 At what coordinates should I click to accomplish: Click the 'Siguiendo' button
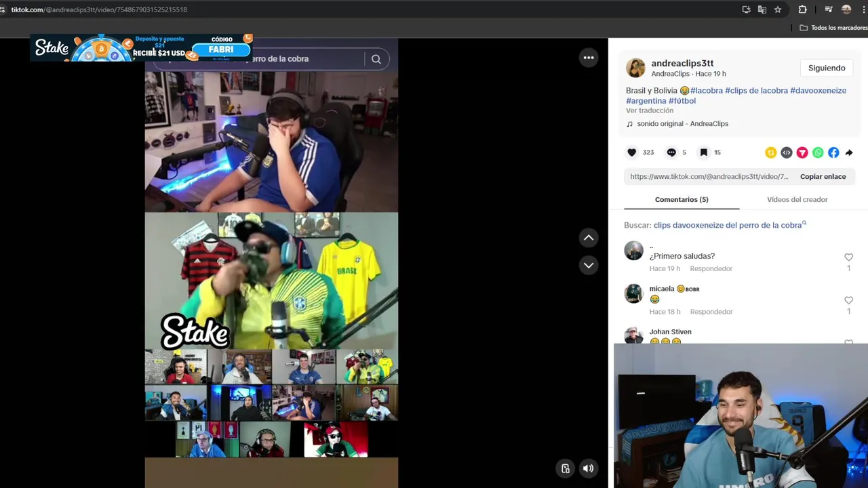pyautogui.click(x=827, y=68)
